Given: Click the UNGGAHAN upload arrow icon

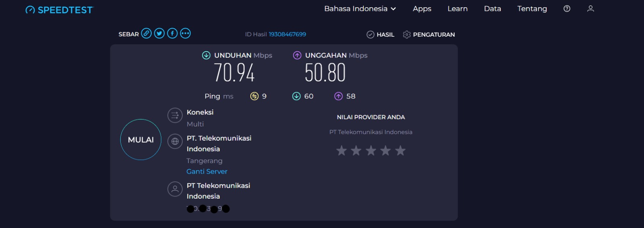Looking at the screenshot, I should click(x=297, y=55).
